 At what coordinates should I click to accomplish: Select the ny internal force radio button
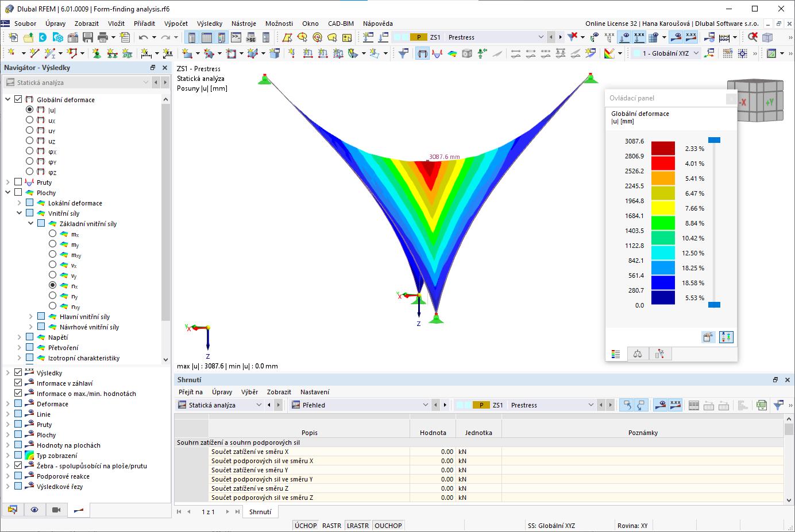tap(53, 296)
